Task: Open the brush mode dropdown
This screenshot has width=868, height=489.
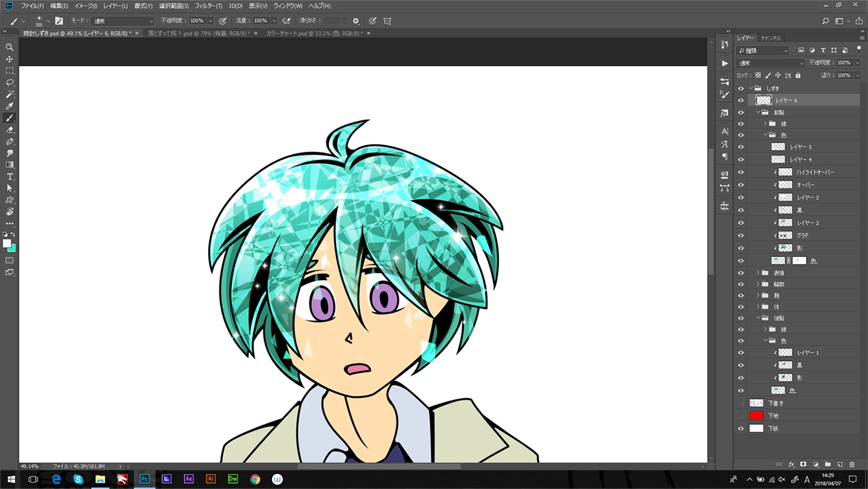Action: click(x=123, y=21)
